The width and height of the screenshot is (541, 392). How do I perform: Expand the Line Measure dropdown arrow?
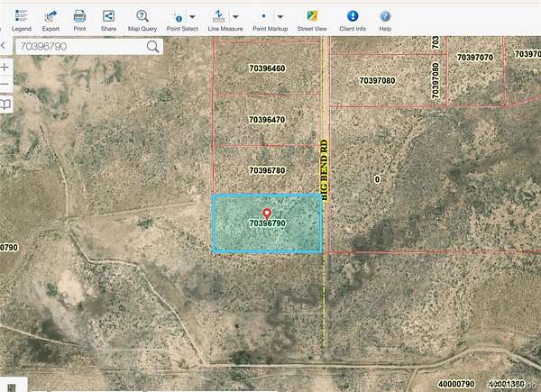point(235,17)
